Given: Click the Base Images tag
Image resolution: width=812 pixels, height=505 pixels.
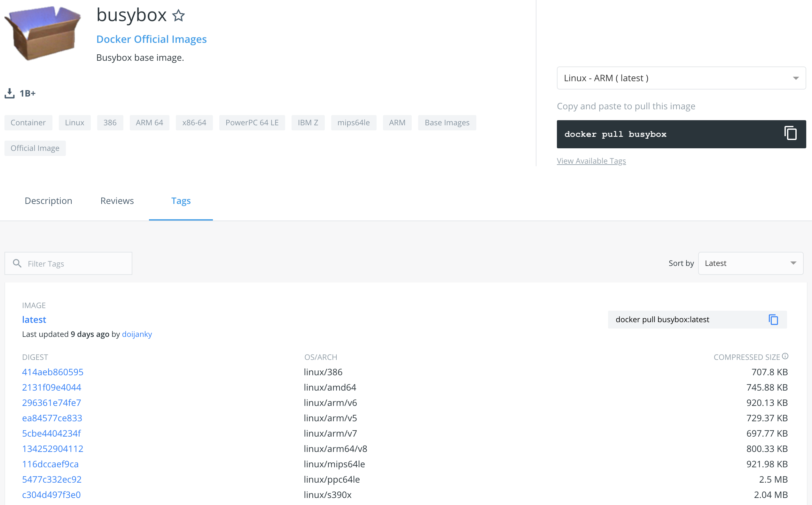Looking at the screenshot, I should pos(447,123).
